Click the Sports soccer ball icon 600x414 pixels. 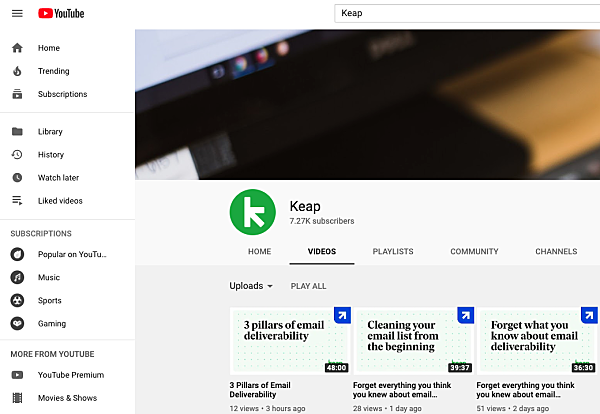point(17,300)
